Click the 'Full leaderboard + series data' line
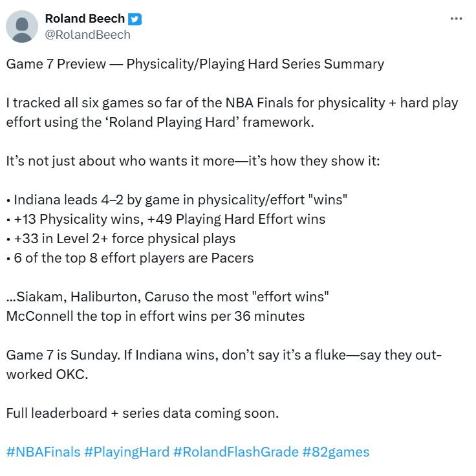The width and height of the screenshot is (476, 476). point(142,413)
